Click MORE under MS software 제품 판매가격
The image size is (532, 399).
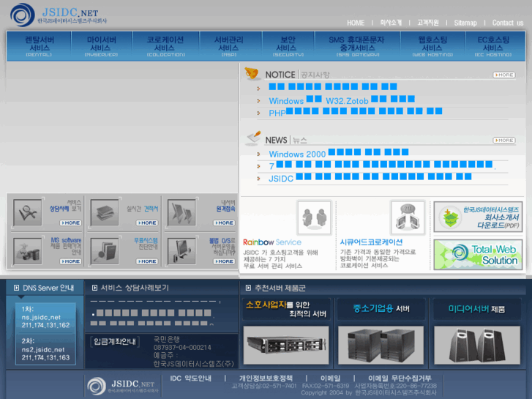(x=70, y=261)
